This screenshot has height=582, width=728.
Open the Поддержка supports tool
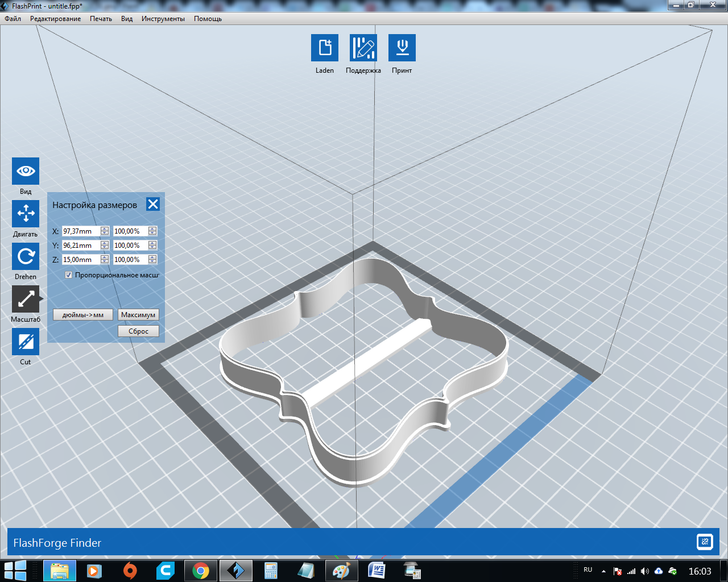click(x=363, y=48)
